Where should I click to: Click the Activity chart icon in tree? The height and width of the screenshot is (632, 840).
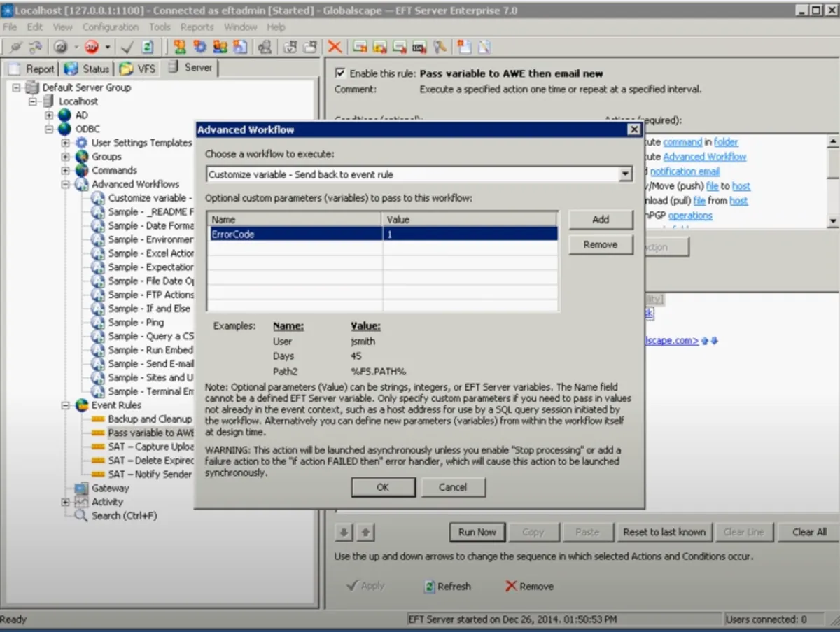pos(82,502)
